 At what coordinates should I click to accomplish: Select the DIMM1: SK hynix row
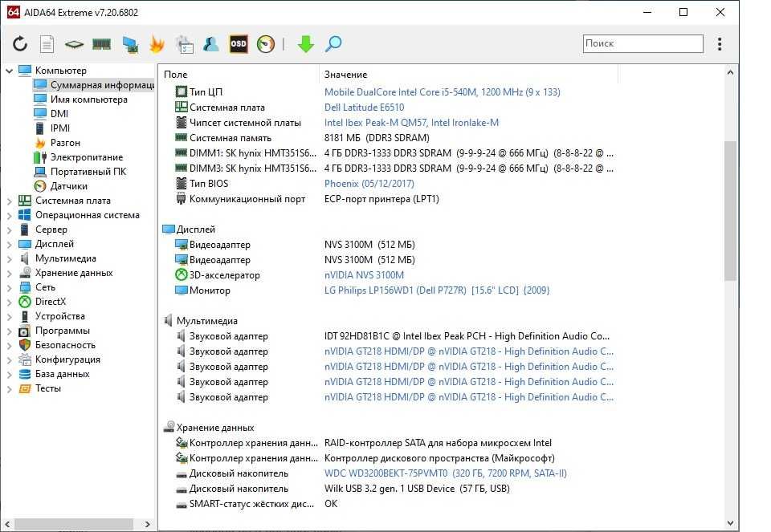389,153
